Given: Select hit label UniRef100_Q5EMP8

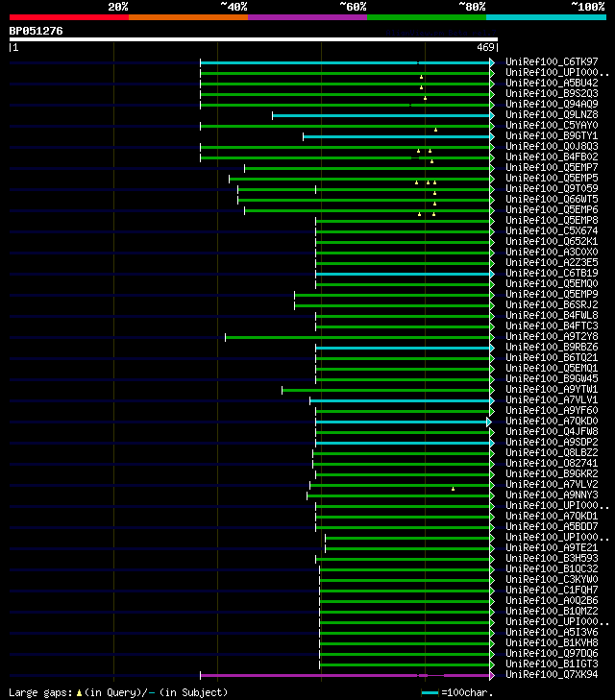Looking at the screenshot, I should click(x=552, y=220).
